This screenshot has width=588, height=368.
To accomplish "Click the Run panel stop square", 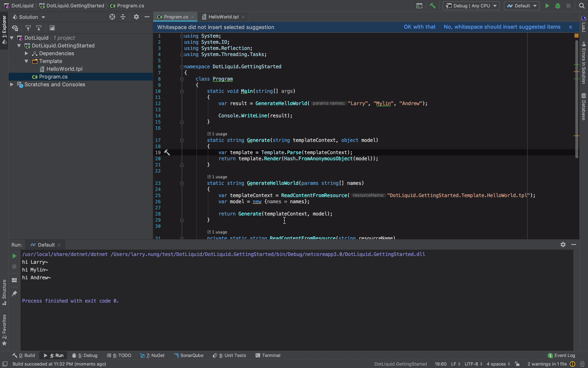I will point(14,267).
